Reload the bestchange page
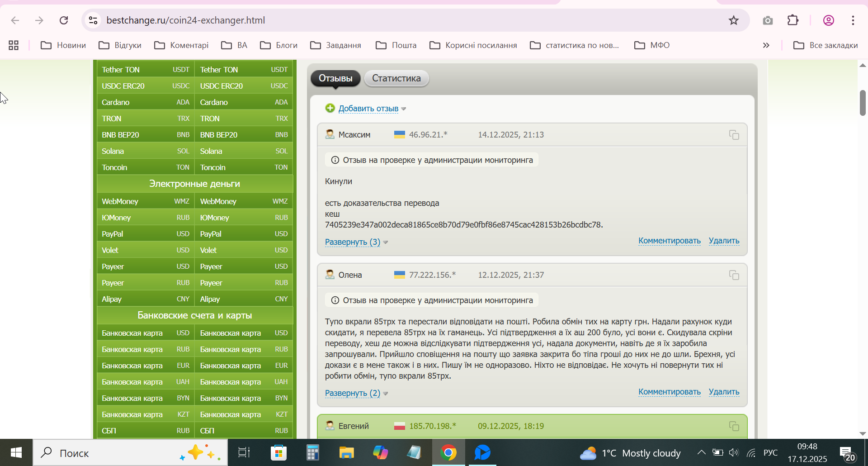868x466 pixels. point(64,20)
